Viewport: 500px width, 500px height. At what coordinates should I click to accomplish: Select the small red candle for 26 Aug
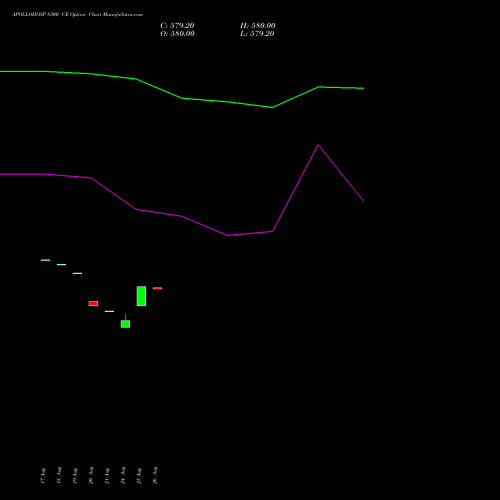point(157,288)
